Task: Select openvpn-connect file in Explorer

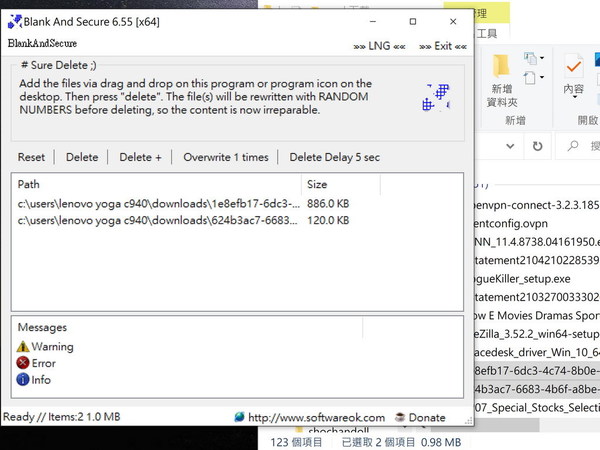Action: tap(536, 205)
